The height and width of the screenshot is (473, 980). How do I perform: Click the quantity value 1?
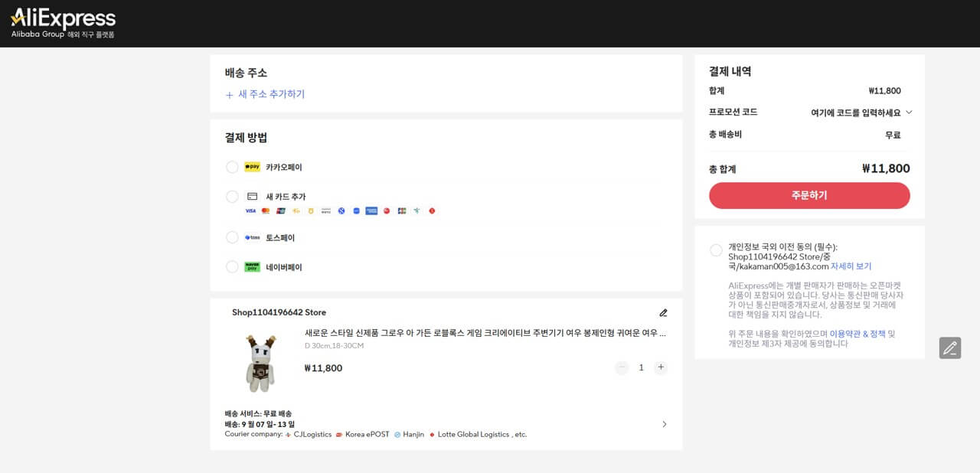click(x=642, y=367)
